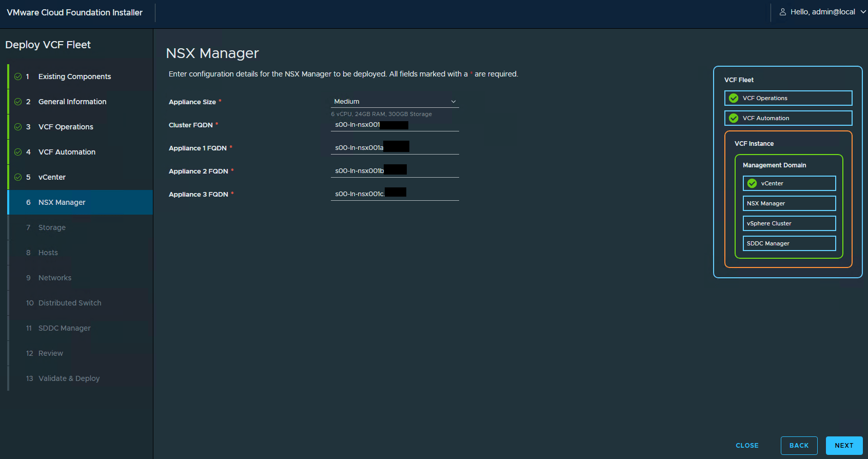868x459 pixels.
Task: Open the Appliance Size dropdown showing Medium
Action: [395, 102]
